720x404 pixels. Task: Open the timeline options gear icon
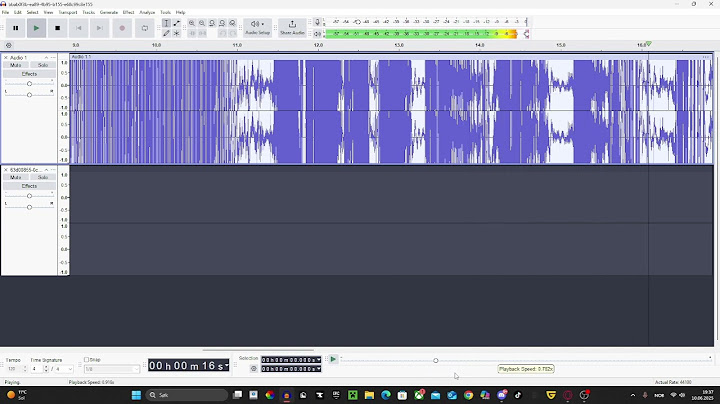click(9, 45)
